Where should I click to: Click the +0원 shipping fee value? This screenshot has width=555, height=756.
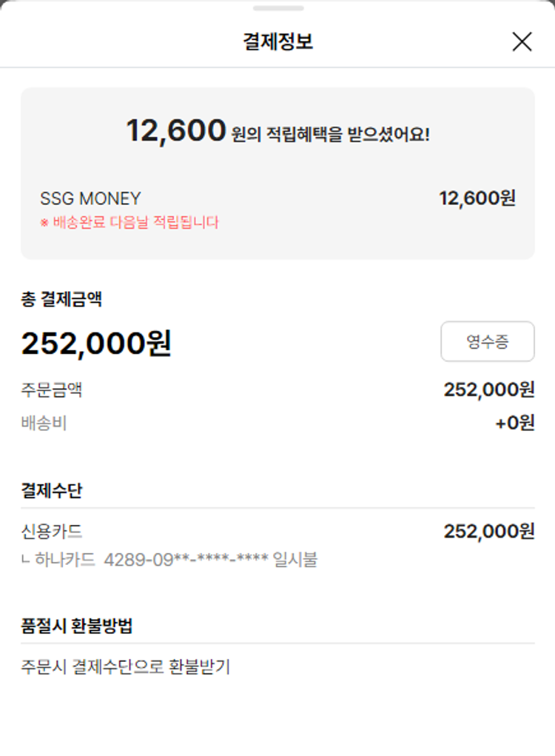[x=514, y=424]
